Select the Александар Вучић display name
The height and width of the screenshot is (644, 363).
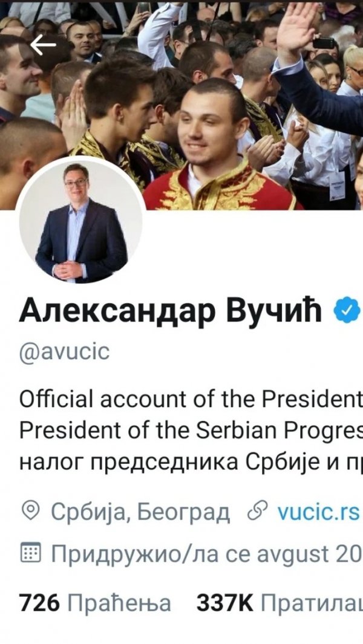point(170,311)
